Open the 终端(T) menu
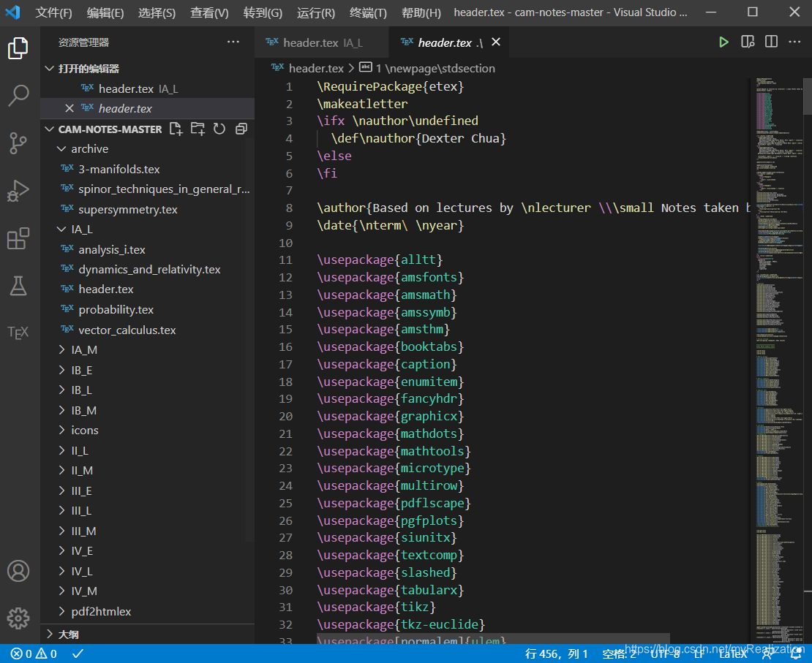 coord(368,12)
